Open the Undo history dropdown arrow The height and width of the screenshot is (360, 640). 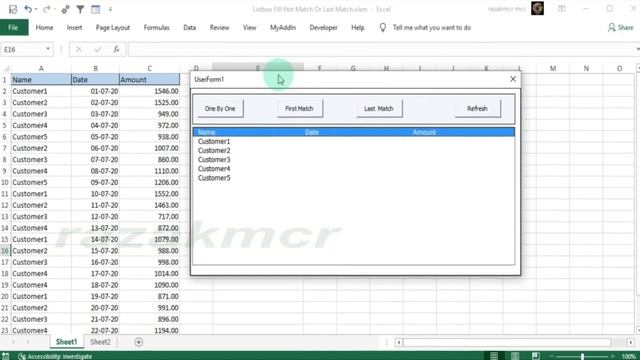[x=36, y=9]
